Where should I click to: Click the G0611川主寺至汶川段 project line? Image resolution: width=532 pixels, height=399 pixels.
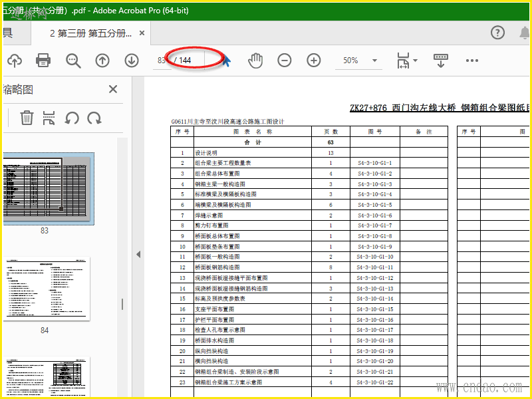pos(227,122)
